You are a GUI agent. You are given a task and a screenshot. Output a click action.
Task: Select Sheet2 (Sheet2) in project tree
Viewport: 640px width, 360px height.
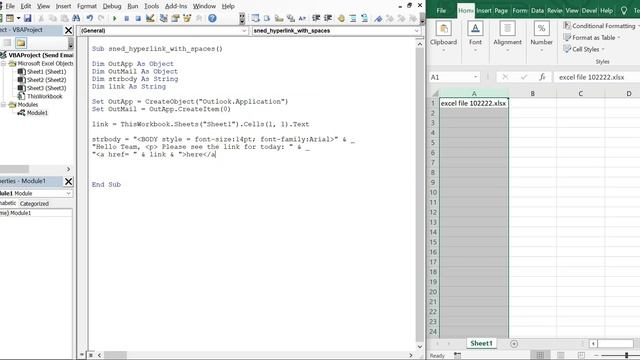point(46,80)
